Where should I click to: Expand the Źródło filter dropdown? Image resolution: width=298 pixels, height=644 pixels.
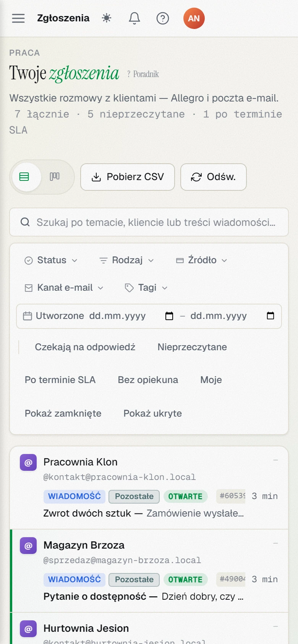point(202,260)
